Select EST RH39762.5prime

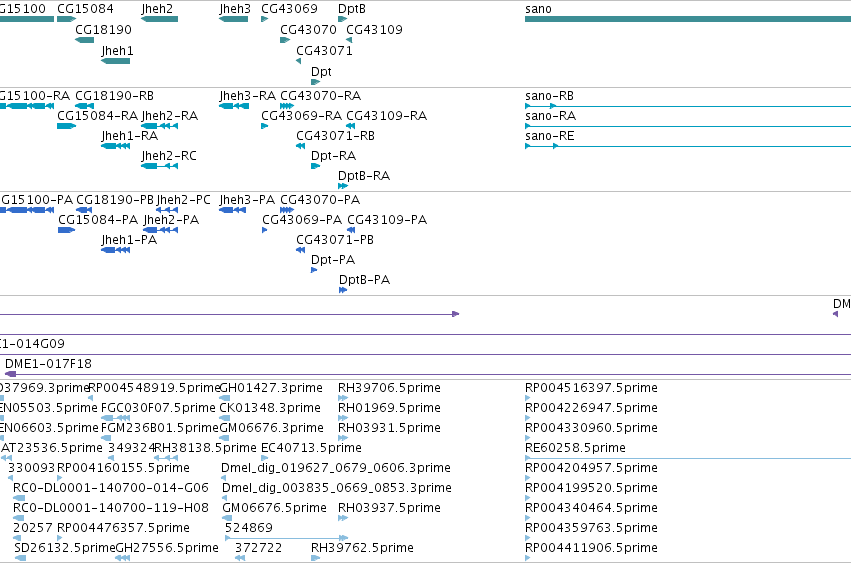[362, 548]
